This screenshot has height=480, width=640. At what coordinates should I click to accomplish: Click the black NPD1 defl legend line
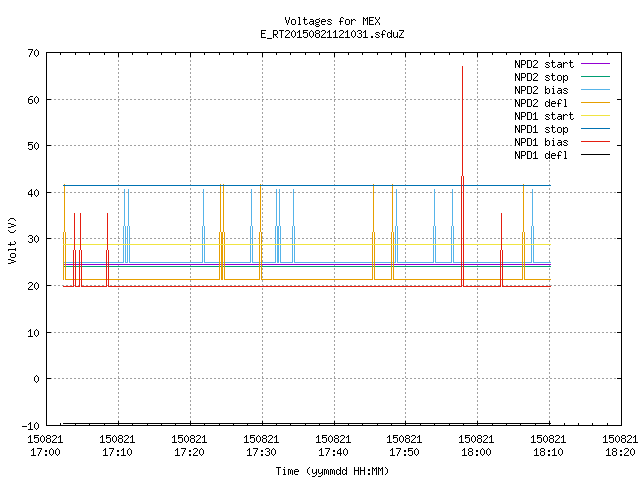(595, 155)
